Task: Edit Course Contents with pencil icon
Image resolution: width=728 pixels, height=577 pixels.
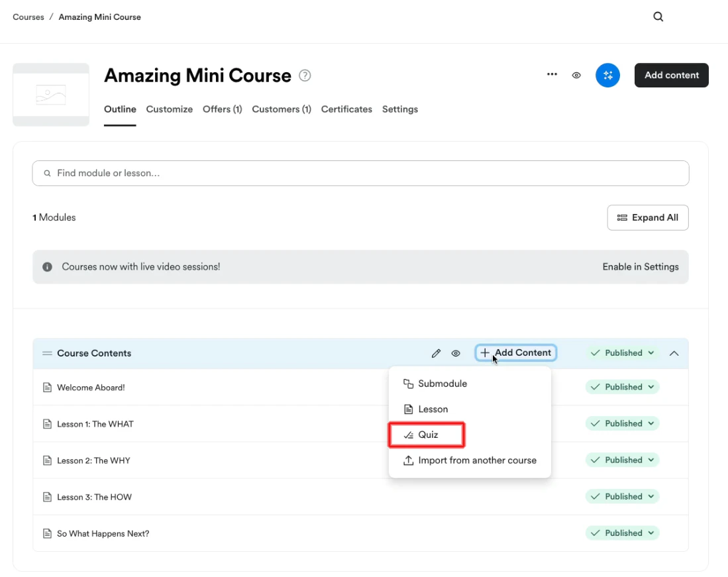Action: [435, 353]
